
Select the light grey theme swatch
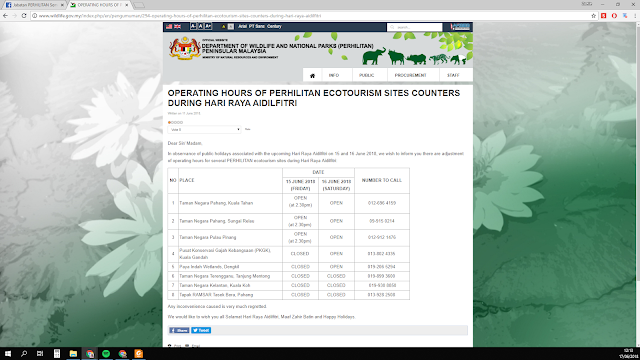pyautogui.click(x=231, y=27)
